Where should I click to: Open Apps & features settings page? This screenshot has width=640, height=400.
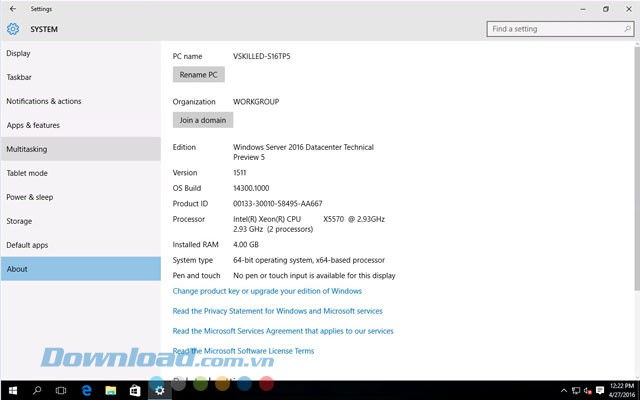[x=33, y=125]
